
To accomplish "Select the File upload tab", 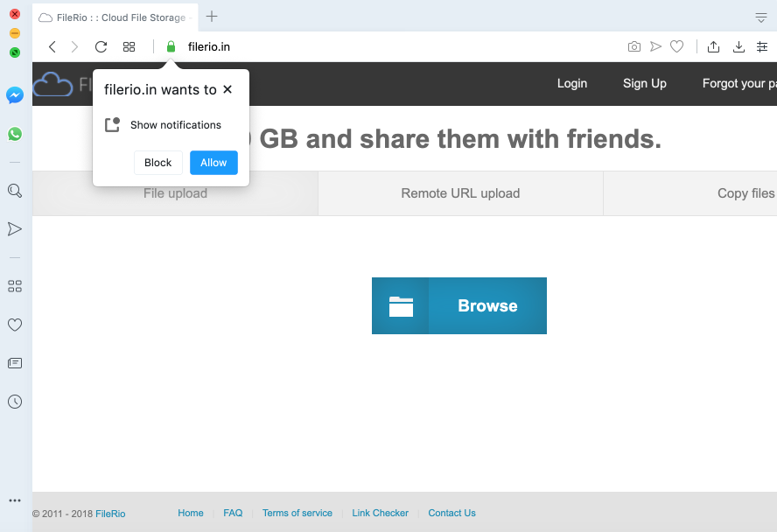I will (x=175, y=193).
